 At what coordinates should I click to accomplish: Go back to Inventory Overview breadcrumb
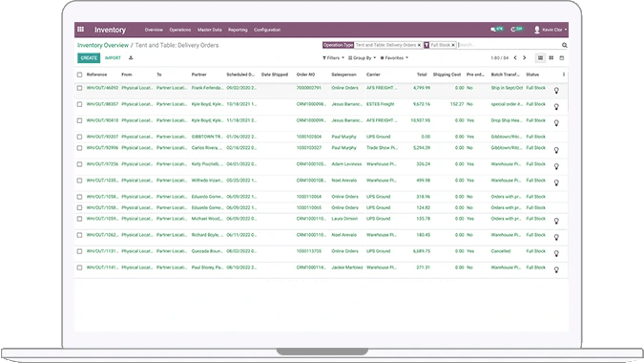(103, 45)
